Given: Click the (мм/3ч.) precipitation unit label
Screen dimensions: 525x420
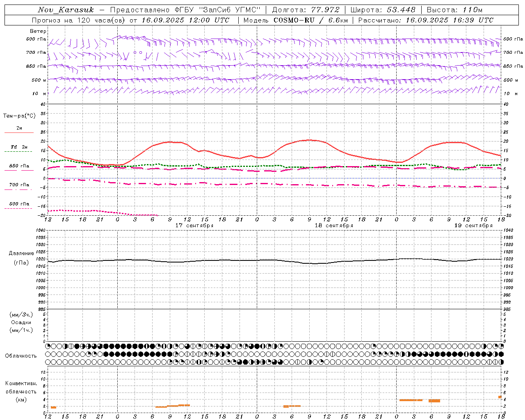Looking at the screenshot, I should point(21,315).
